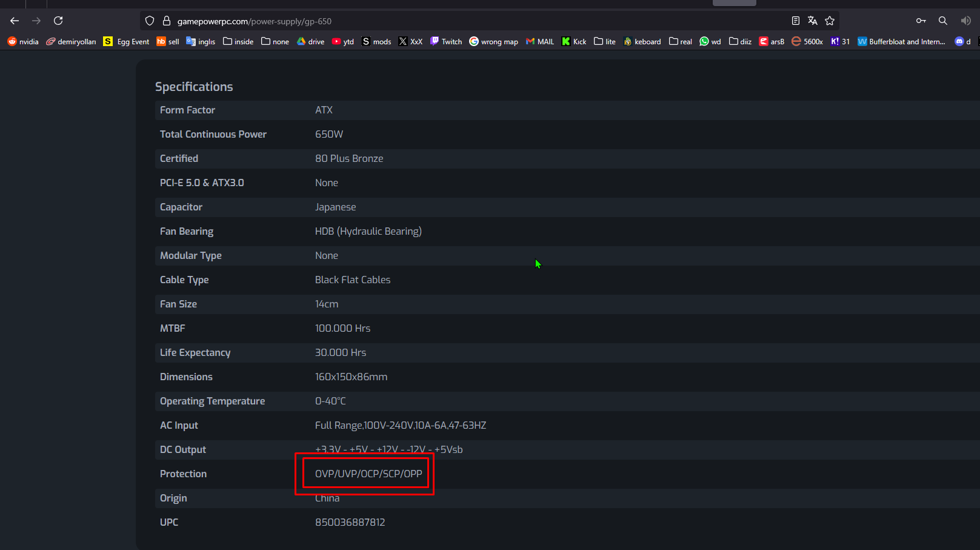Select the 650W power value

pyautogui.click(x=329, y=134)
